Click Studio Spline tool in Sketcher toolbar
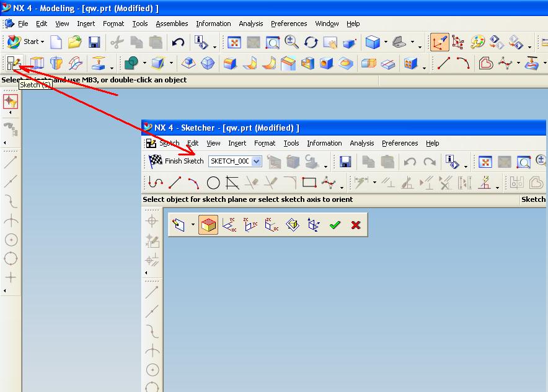 click(x=329, y=183)
